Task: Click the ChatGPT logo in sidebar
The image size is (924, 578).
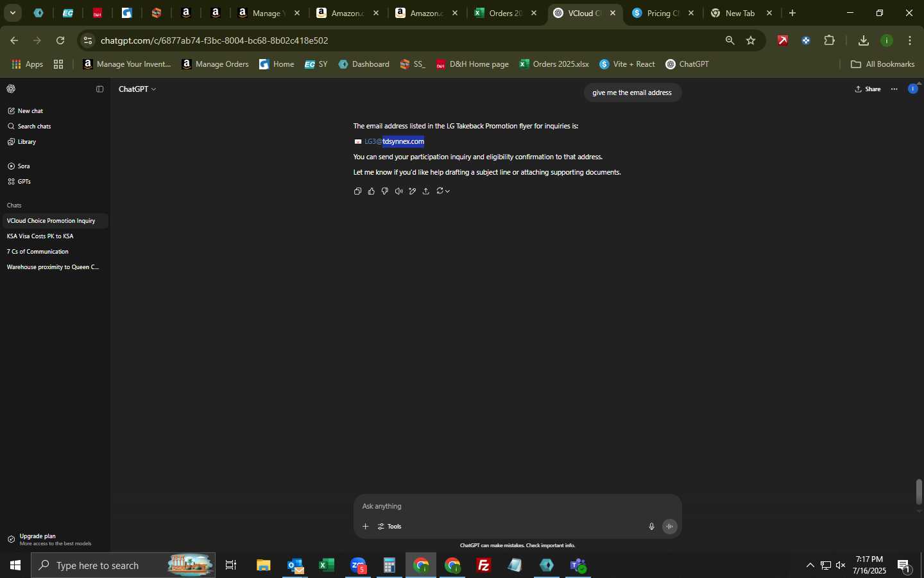Action: 11,89
